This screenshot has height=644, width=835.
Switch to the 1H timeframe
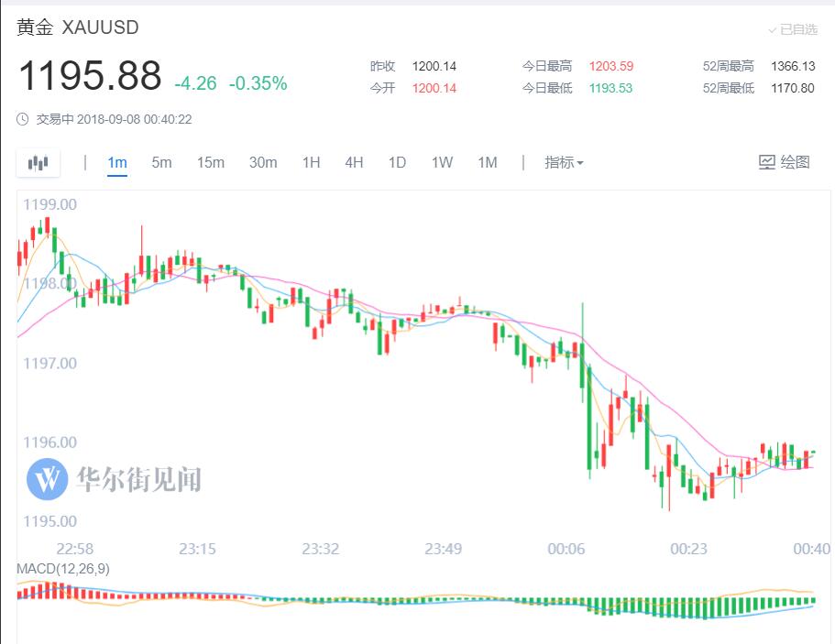311,162
